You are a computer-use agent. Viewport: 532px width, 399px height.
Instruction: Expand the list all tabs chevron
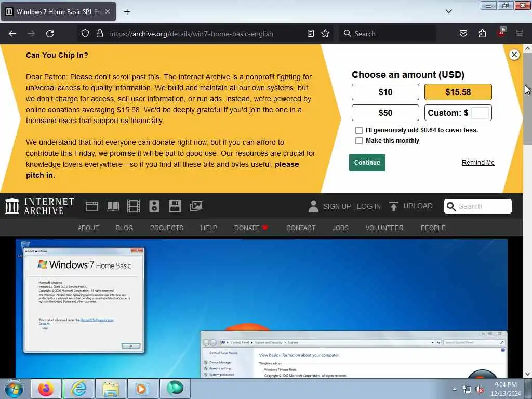448,11
